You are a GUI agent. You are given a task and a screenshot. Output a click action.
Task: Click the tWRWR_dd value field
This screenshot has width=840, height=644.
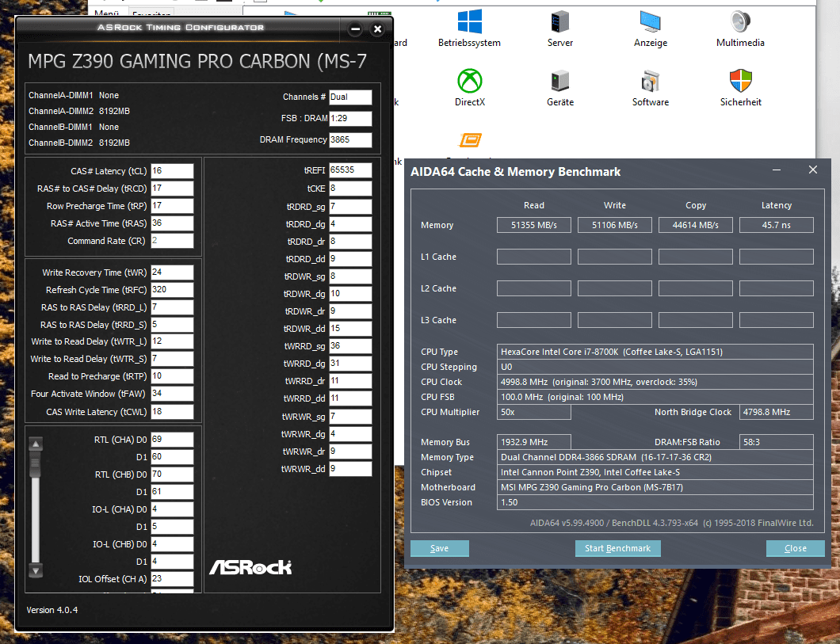pos(350,468)
